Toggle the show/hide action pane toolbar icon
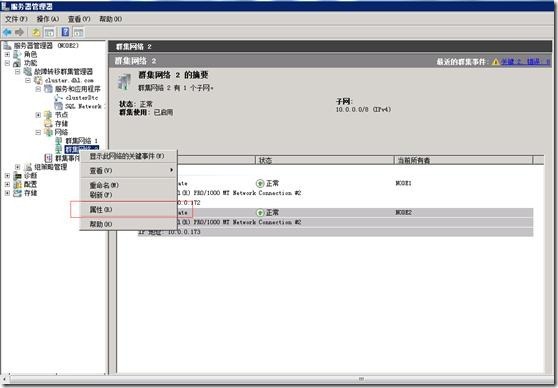This screenshot has height=388, width=558. (78, 32)
